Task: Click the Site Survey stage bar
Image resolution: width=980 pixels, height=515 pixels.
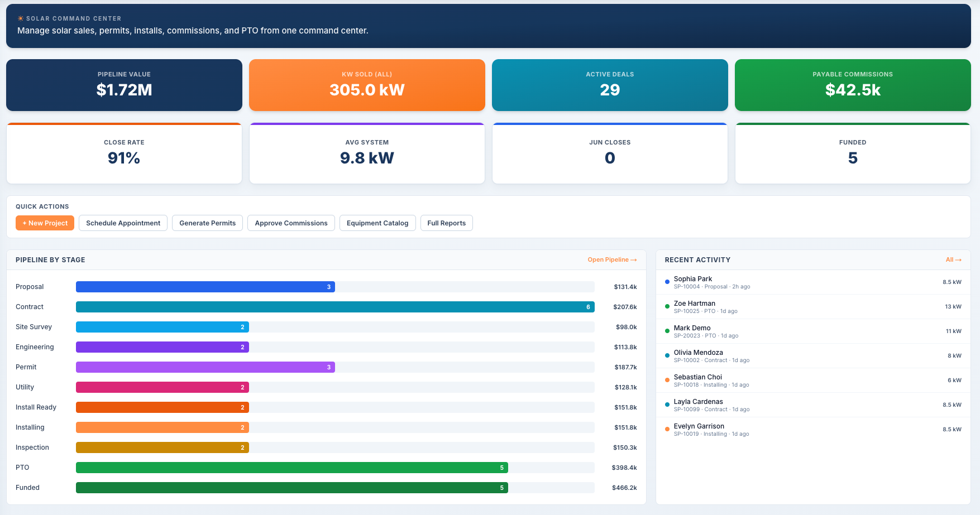Action: tap(162, 327)
